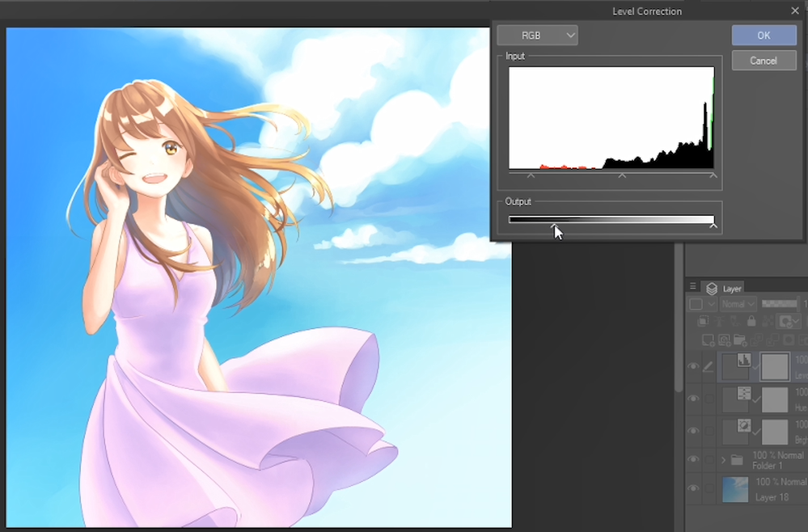Confirm Level Correction with OK
This screenshot has width=808, height=532.
coord(764,35)
